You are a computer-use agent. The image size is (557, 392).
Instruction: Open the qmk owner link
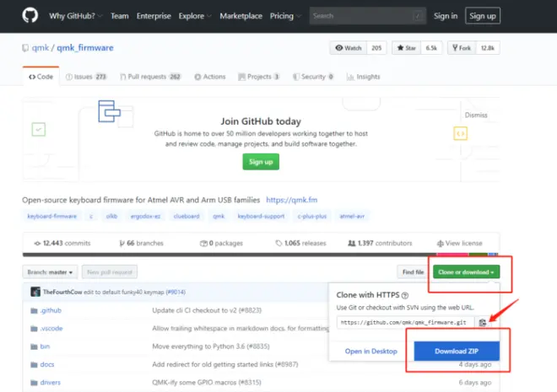(41, 48)
